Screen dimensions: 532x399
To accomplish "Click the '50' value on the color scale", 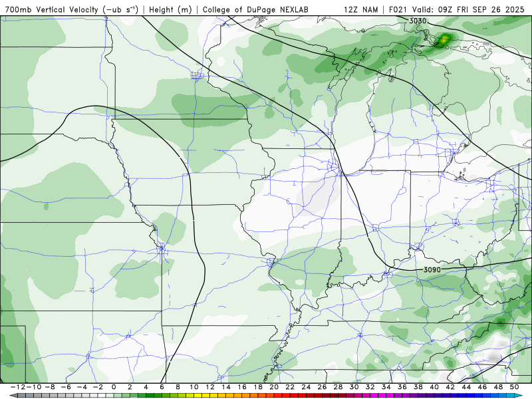I will 514,387.
